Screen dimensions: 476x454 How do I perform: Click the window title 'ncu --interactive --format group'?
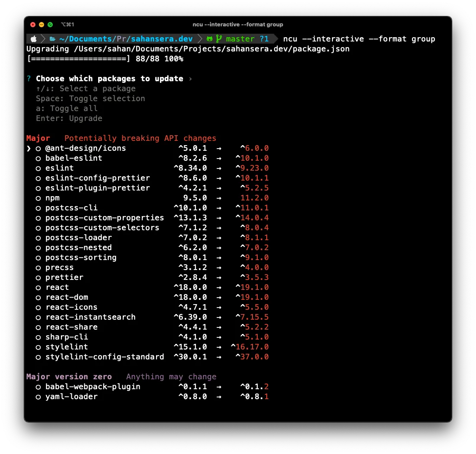coord(238,25)
